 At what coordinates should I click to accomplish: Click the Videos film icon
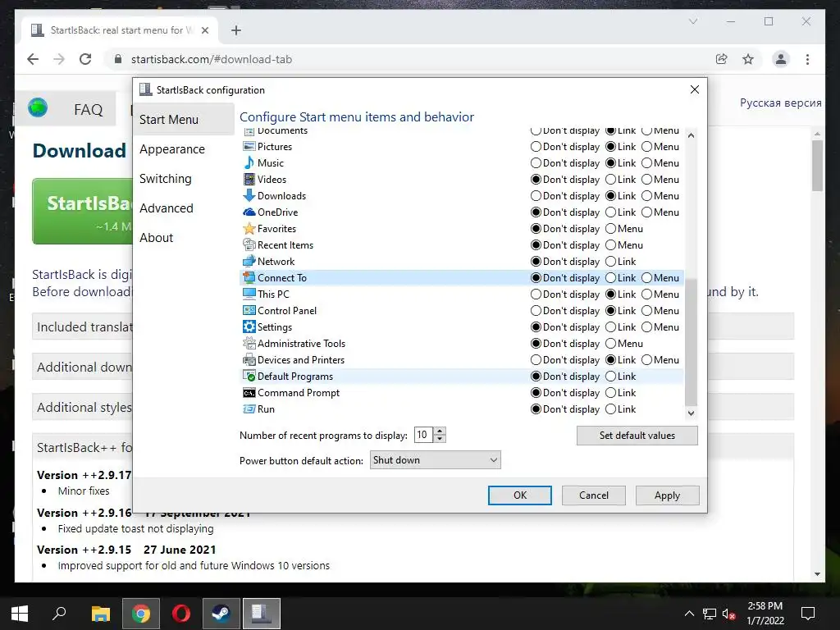249,180
